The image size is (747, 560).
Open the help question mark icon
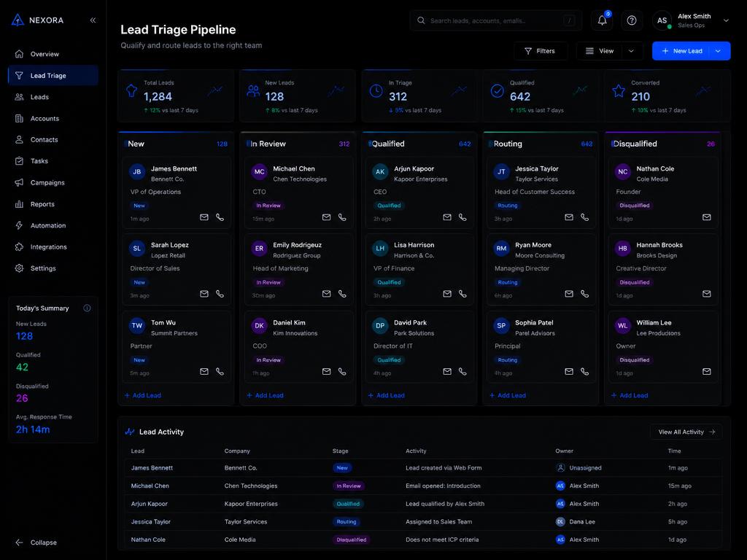click(631, 20)
